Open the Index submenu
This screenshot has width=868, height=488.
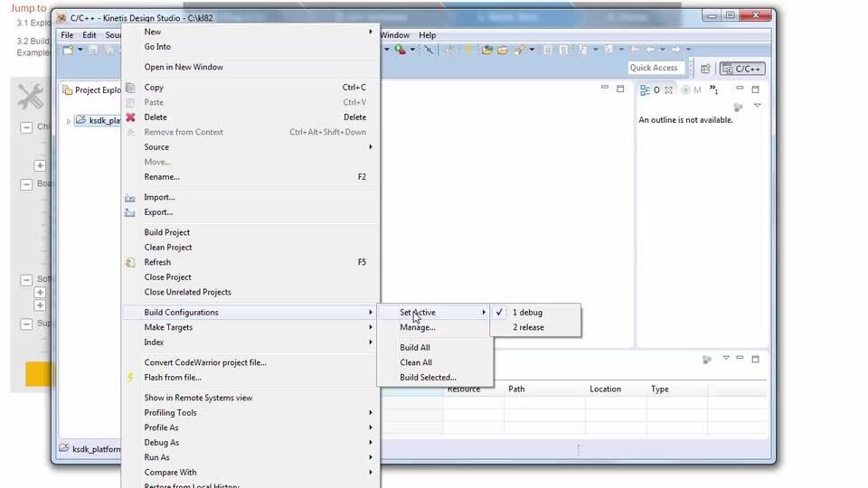250,343
